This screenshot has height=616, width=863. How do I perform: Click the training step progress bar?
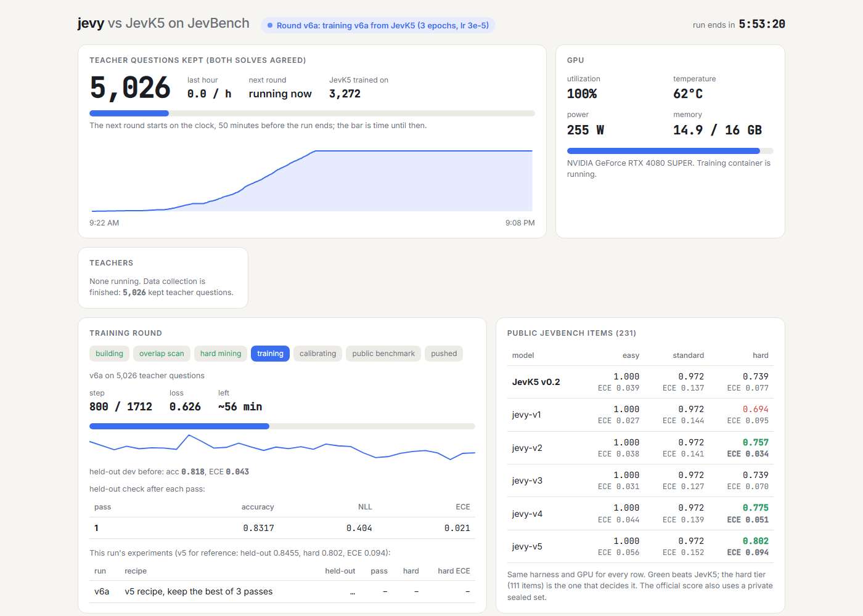click(282, 426)
